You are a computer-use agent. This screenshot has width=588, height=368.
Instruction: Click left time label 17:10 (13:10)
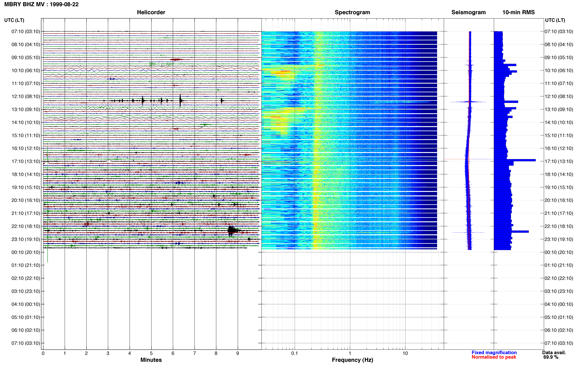tap(26, 161)
